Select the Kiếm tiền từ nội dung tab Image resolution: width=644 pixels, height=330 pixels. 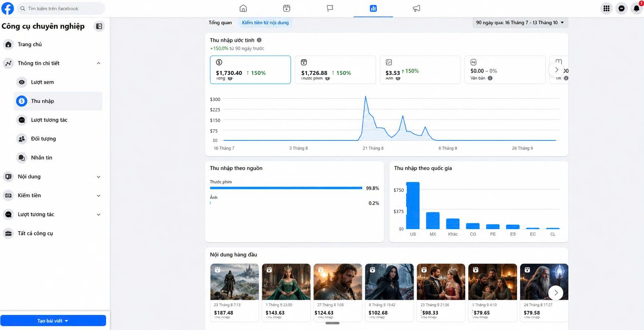click(x=265, y=22)
